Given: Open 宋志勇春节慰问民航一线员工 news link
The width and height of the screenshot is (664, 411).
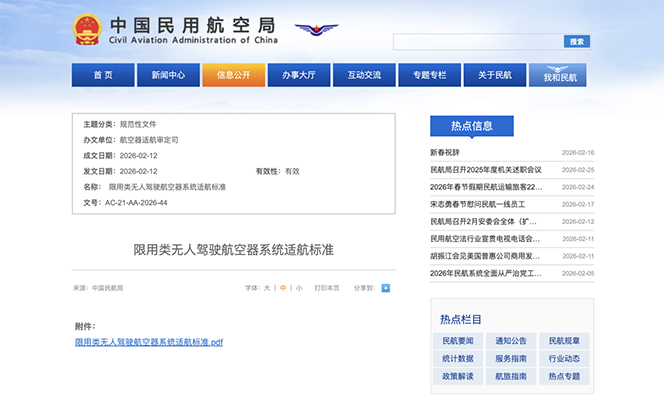Looking at the screenshot, I should coord(477,204).
